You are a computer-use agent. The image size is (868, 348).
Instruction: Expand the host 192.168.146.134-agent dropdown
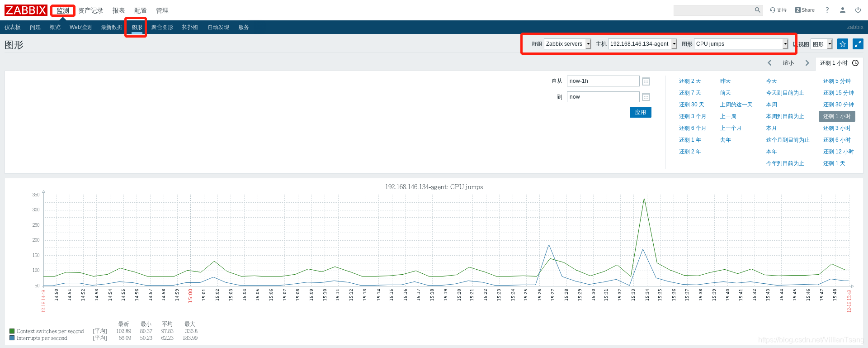click(x=642, y=44)
